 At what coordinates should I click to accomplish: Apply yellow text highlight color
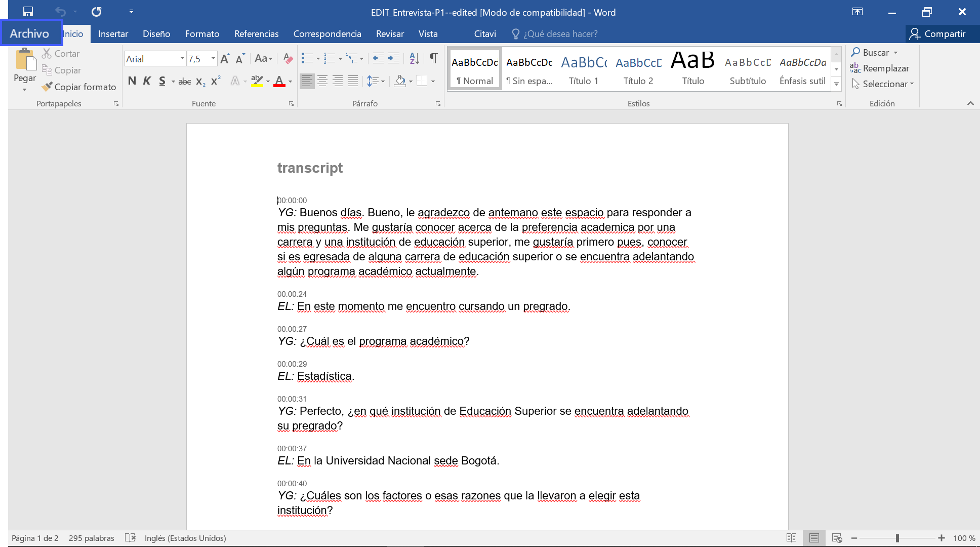coord(257,81)
